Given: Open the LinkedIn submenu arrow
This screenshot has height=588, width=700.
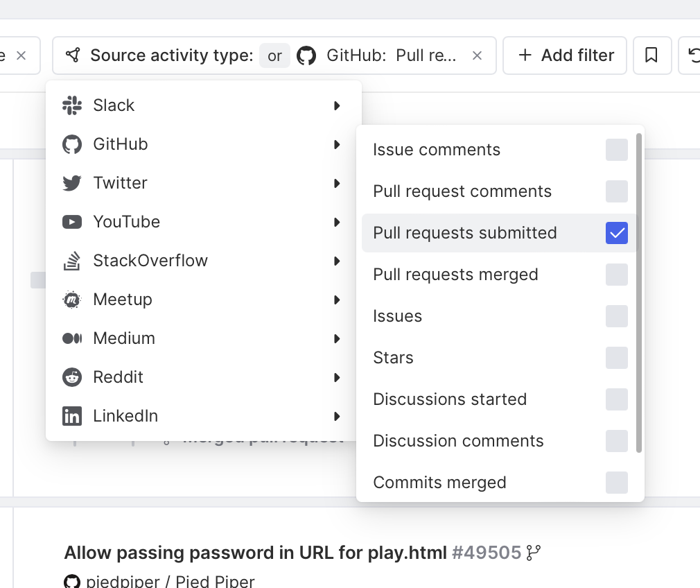Looking at the screenshot, I should (337, 416).
